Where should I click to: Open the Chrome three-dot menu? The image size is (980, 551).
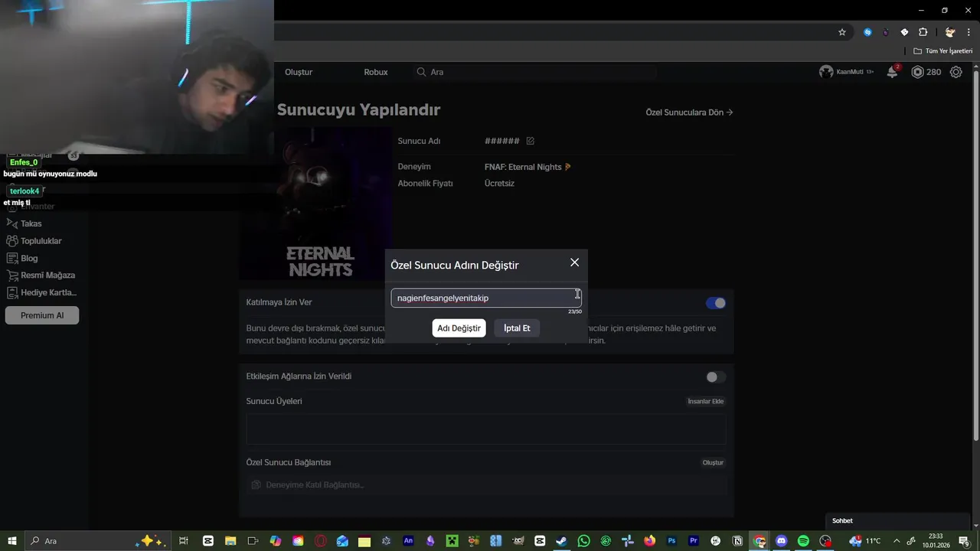click(x=969, y=32)
